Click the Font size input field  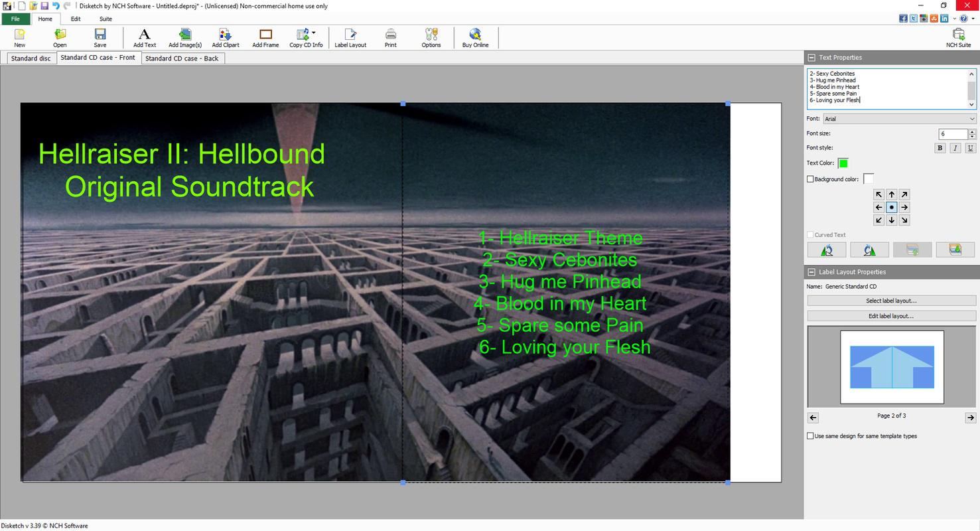[x=953, y=134]
